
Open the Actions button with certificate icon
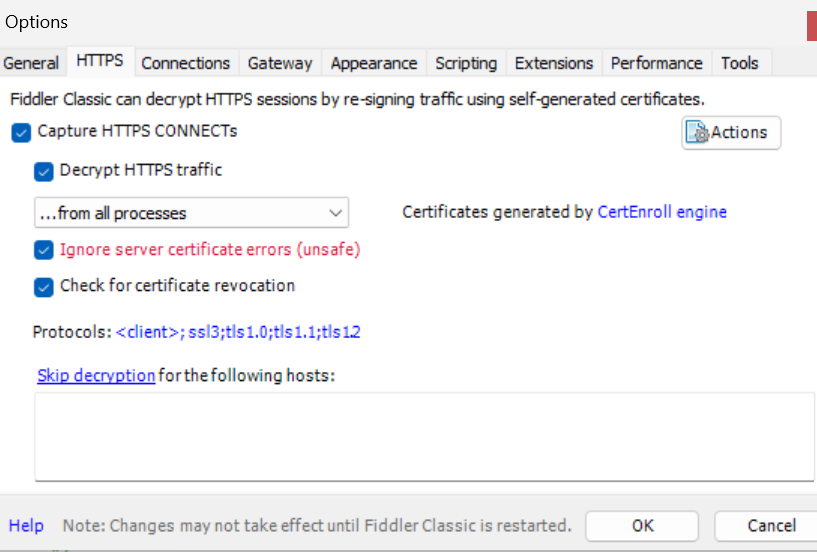click(731, 133)
